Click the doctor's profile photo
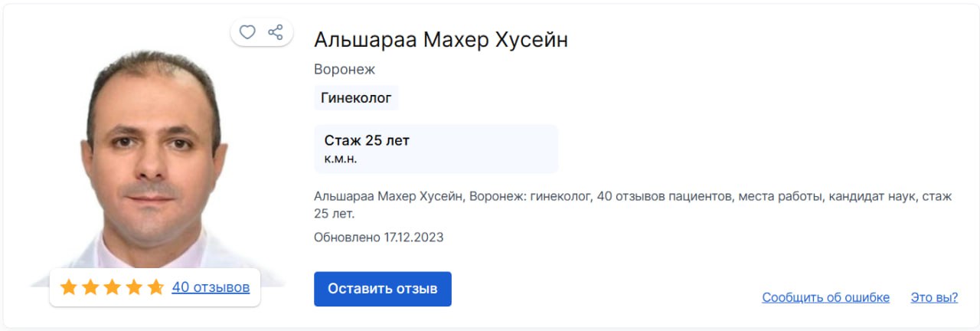 (x=153, y=161)
